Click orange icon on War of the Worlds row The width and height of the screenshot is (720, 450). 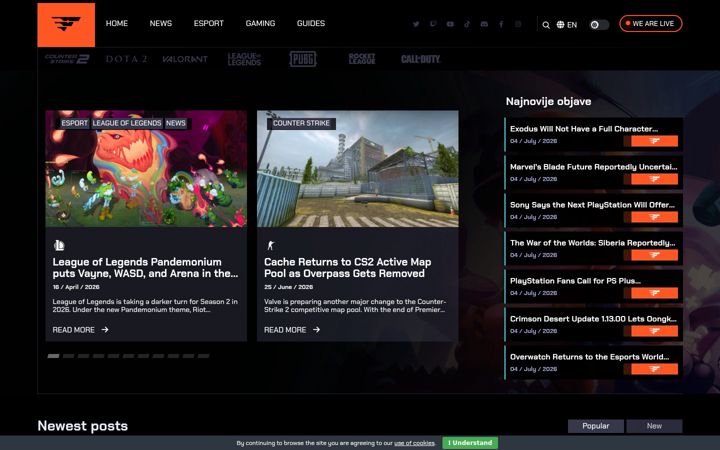point(654,255)
